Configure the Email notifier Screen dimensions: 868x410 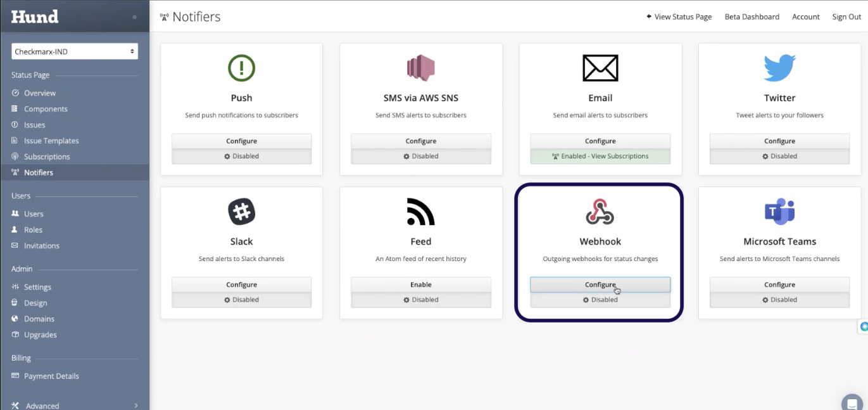coord(600,141)
